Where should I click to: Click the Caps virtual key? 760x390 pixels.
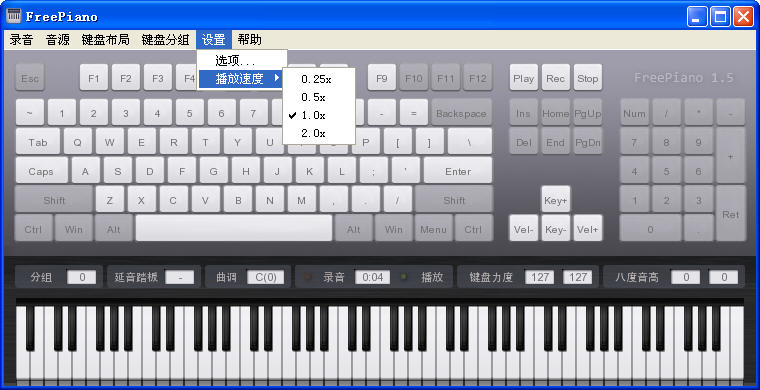click(41, 171)
